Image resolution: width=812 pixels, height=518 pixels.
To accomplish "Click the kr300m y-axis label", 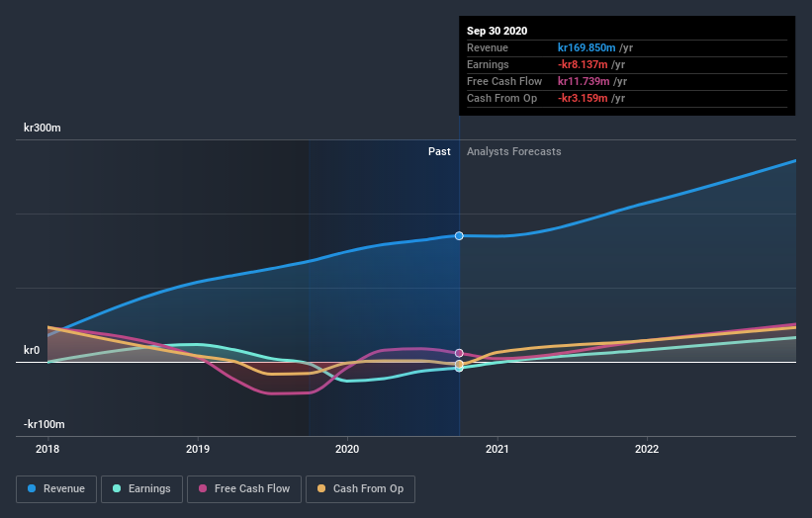I will click(42, 128).
